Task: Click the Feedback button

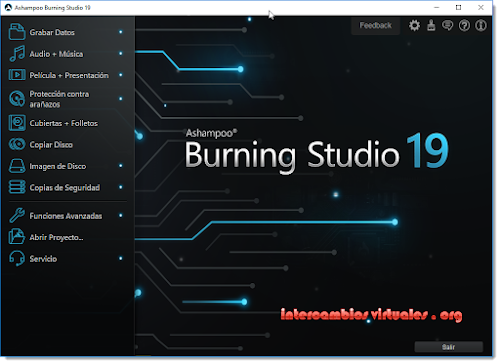Action: tap(375, 25)
